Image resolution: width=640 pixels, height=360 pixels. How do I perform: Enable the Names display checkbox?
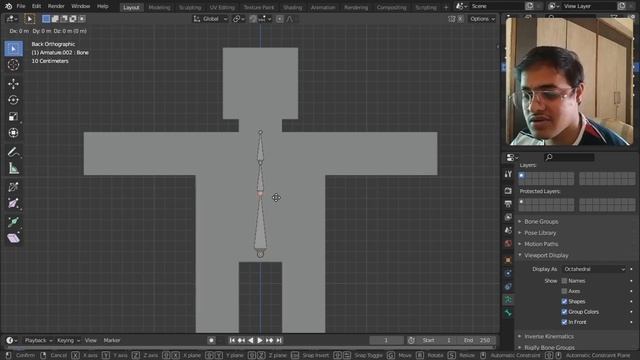point(564,281)
